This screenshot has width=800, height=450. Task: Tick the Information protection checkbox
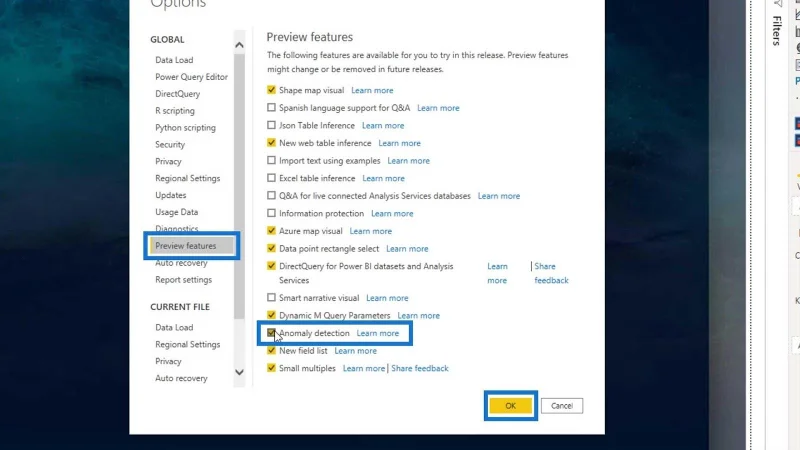(x=271, y=213)
